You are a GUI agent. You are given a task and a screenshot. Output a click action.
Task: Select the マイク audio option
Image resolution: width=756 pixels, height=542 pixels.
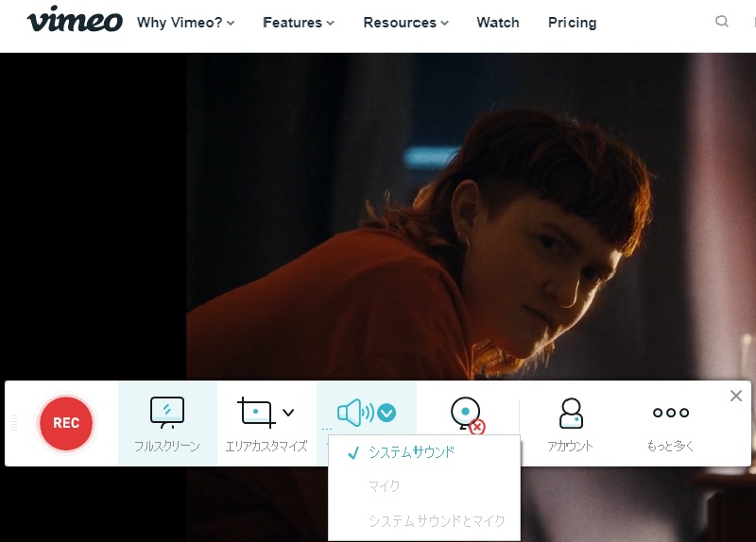385,486
